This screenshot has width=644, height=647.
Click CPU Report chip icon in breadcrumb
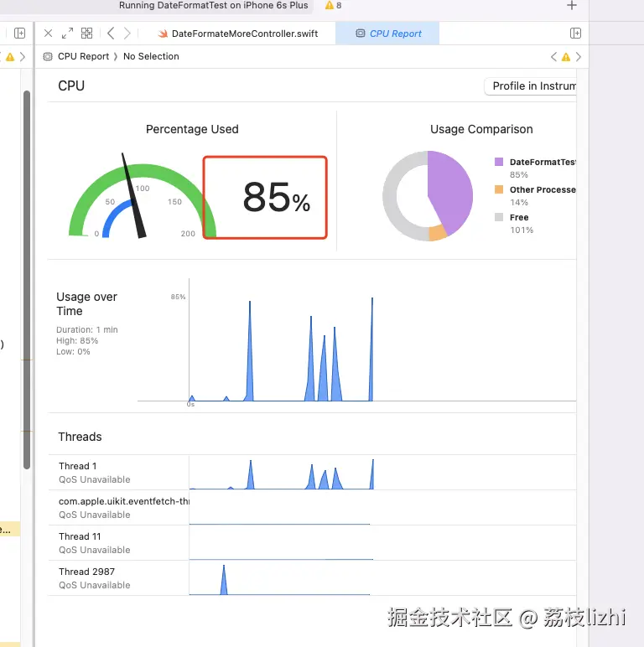click(x=48, y=56)
